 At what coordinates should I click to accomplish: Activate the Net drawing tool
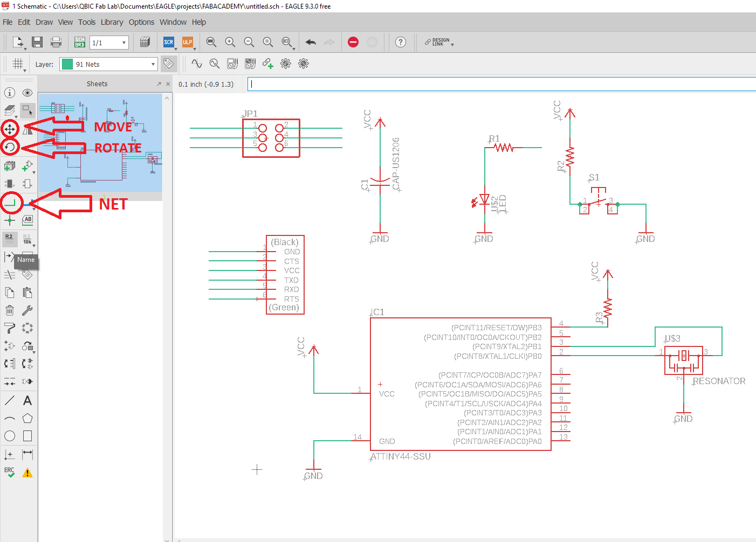[10, 203]
